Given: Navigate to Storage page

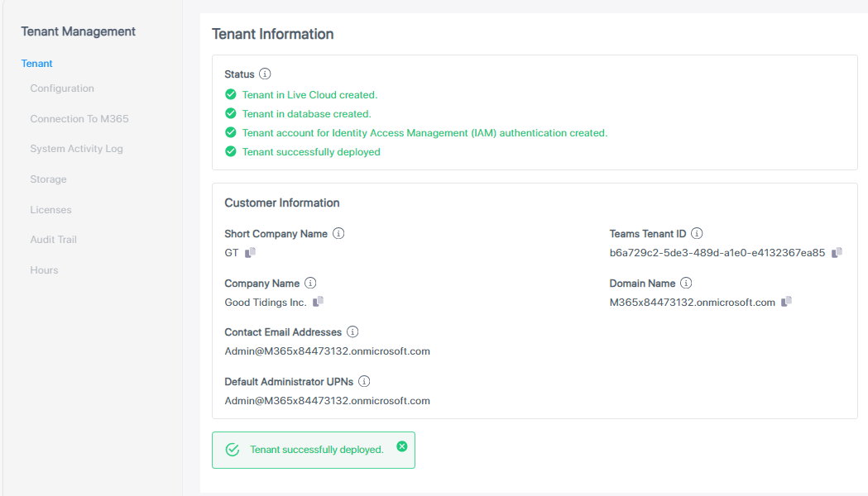Looking at the screenshot, I should (x=48, y=179).
